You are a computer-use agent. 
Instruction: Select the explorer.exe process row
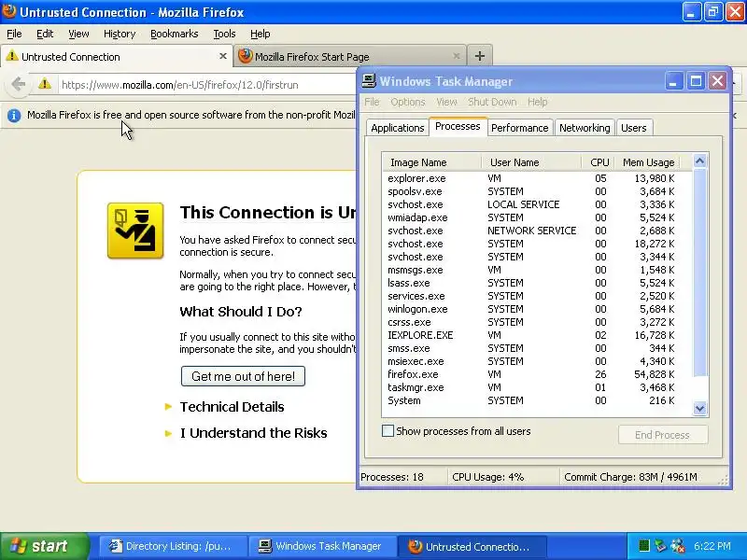[x=538, y=178]
